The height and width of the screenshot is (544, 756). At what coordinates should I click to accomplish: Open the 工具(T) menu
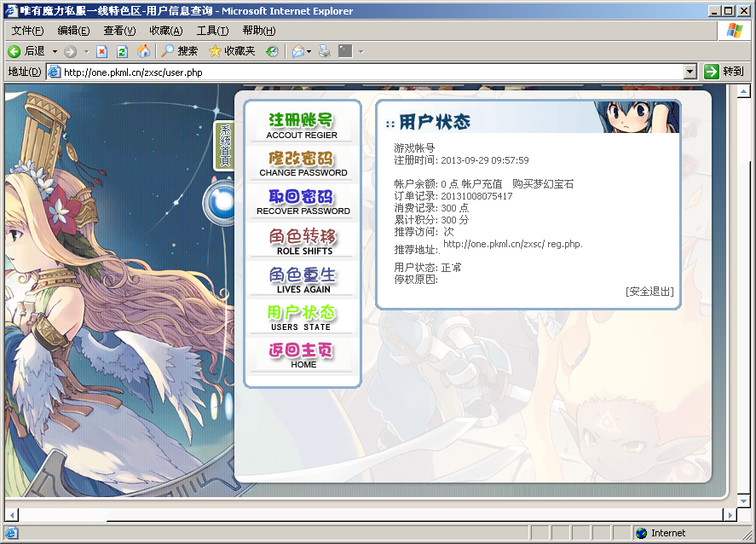pos(211,31)
